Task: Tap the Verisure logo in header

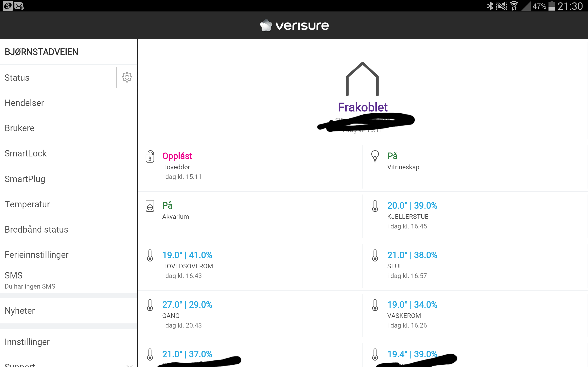Action: click(294, 25)
